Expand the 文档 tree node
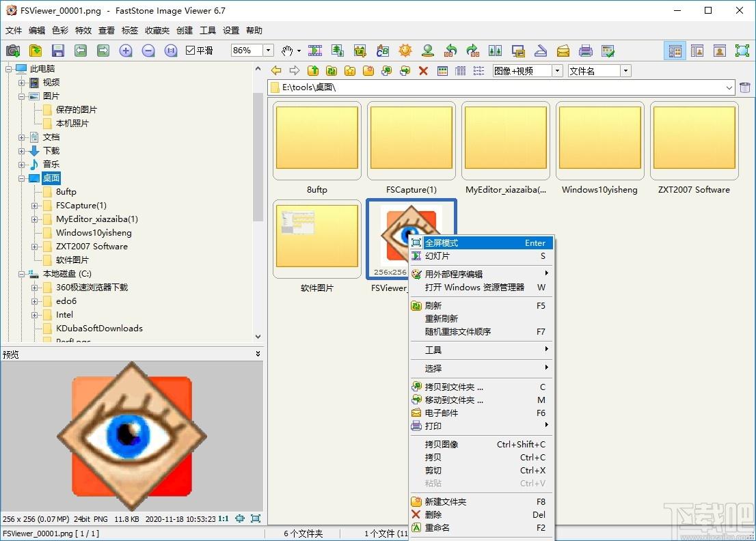The height and width of the screenshot is (541, 756). 21,137
